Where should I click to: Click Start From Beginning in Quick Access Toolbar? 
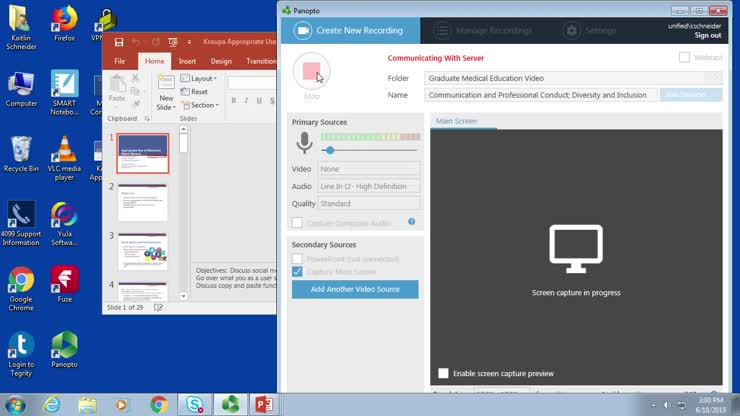click(x=174, y=42)
